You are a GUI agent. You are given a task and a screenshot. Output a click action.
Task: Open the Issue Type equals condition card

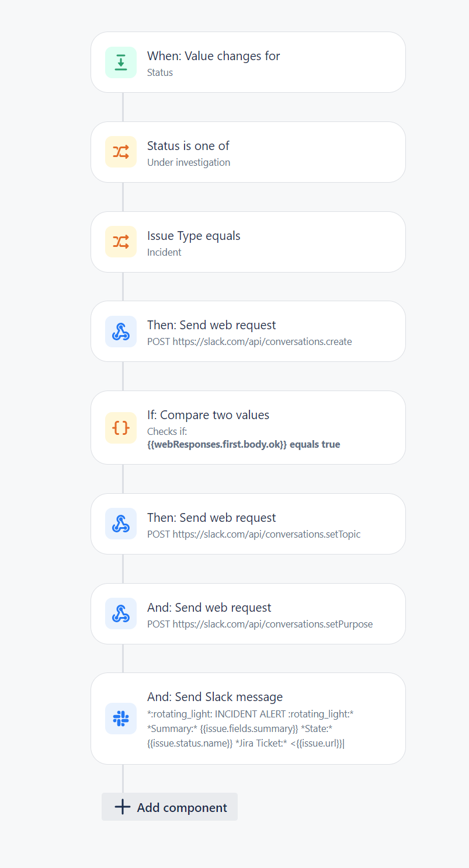pyautogui.click(x=248, y=242)
